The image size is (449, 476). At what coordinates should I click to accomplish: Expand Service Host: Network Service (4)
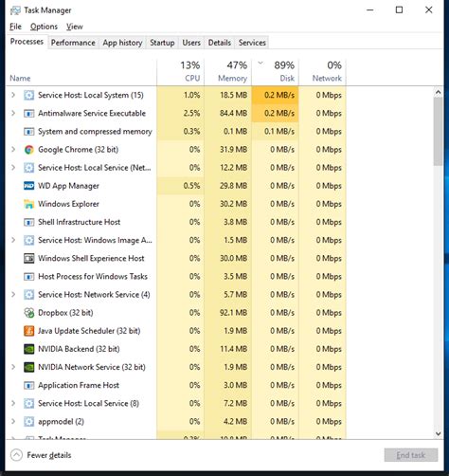(13, 294)
